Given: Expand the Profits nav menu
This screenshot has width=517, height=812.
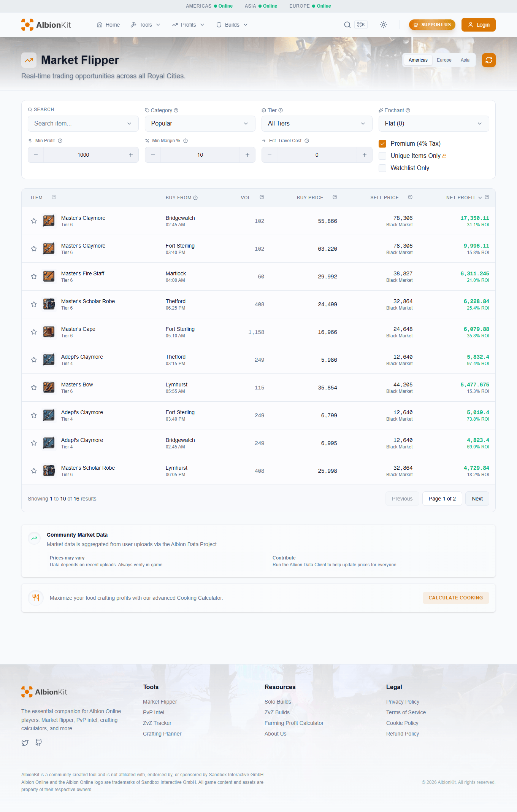Looking at the screenshot, I should click(x=188, y=25).
